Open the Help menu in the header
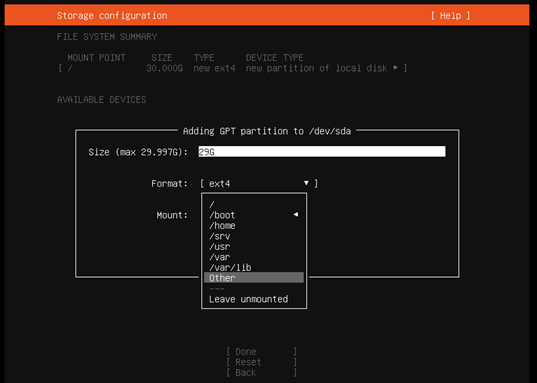 coord(450,15)
